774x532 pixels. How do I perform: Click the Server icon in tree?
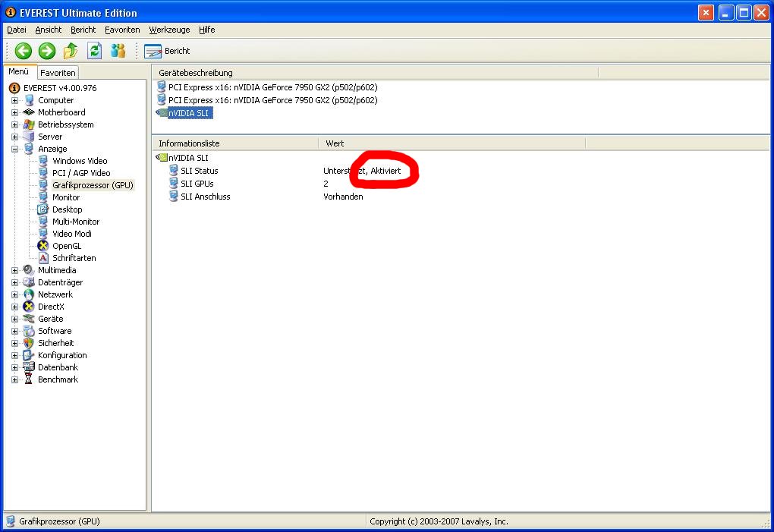tap(29, 137)
